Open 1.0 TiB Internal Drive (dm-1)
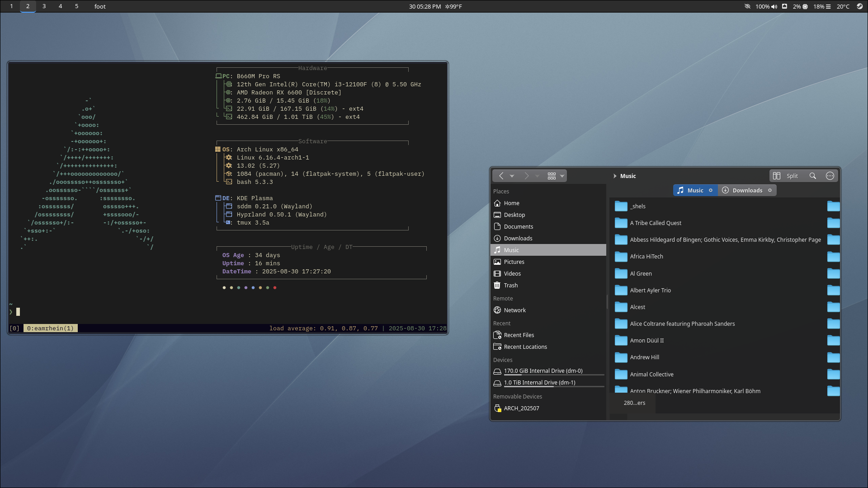 [548, 383]
